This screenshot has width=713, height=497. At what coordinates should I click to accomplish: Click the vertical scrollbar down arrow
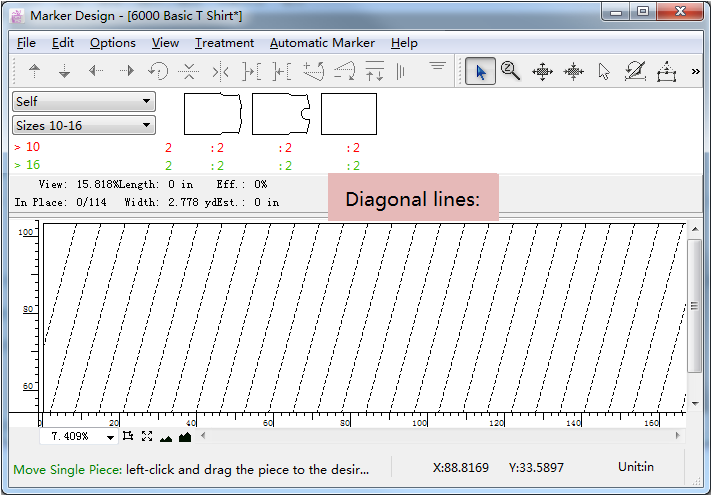(x=695, y=402)
